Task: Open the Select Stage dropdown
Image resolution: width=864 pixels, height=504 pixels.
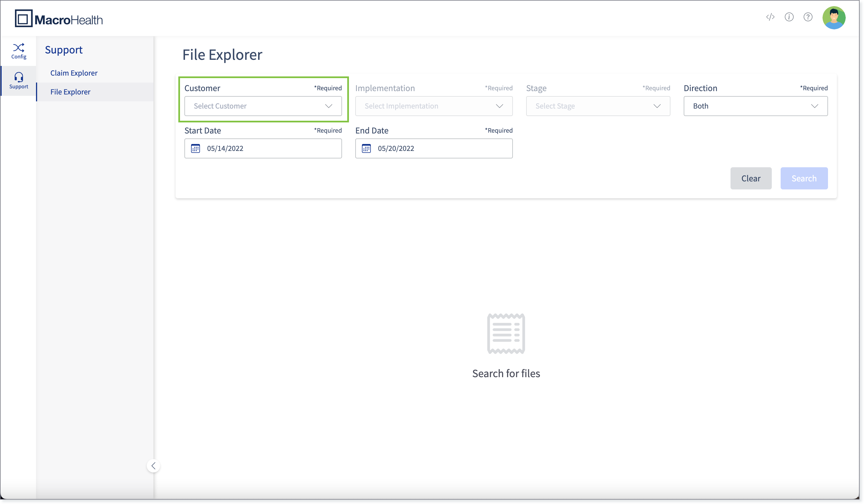Action: click(598, 106)
